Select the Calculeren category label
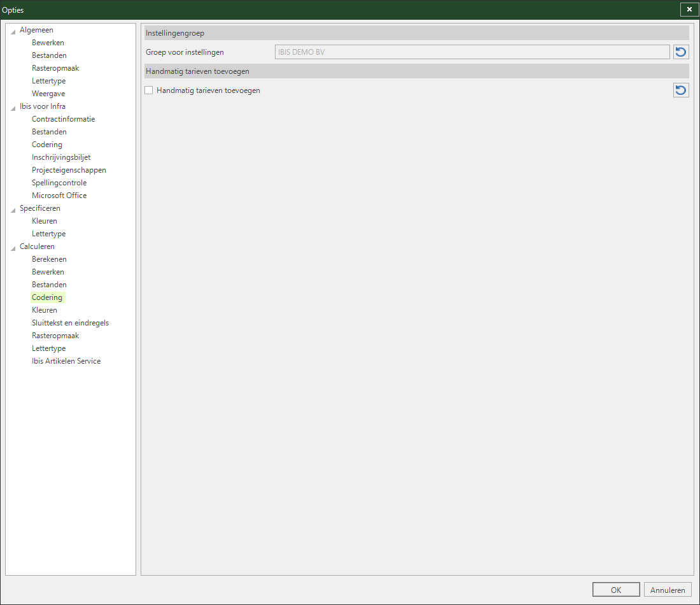Viewport: 700px width, 605px height. 37,246
